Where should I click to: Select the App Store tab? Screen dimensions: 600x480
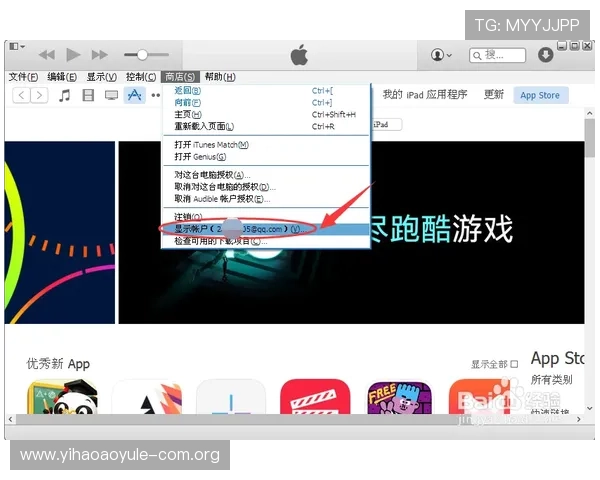(540, 95)
